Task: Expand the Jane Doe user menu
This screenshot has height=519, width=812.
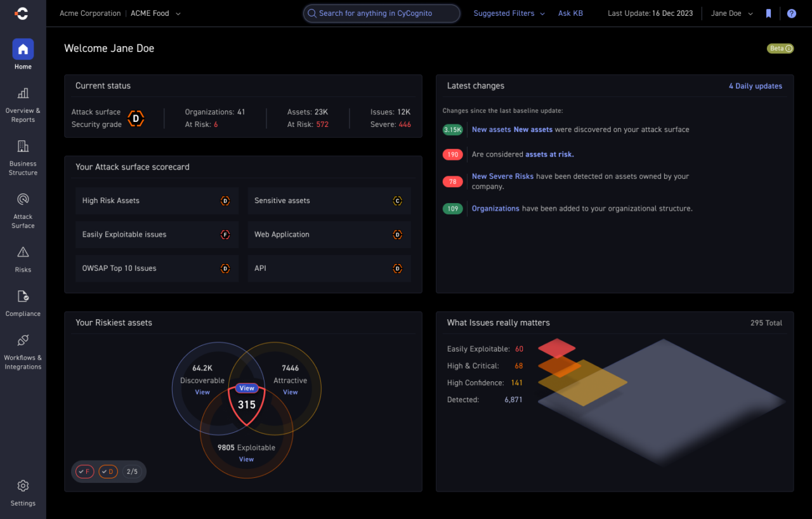Action: click(731, 13)
